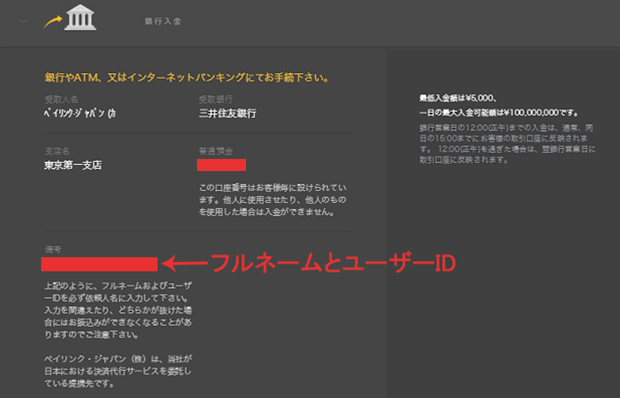
Task: Click the yellow instruction heading about 銀行やATM
Action: point(187,77)
